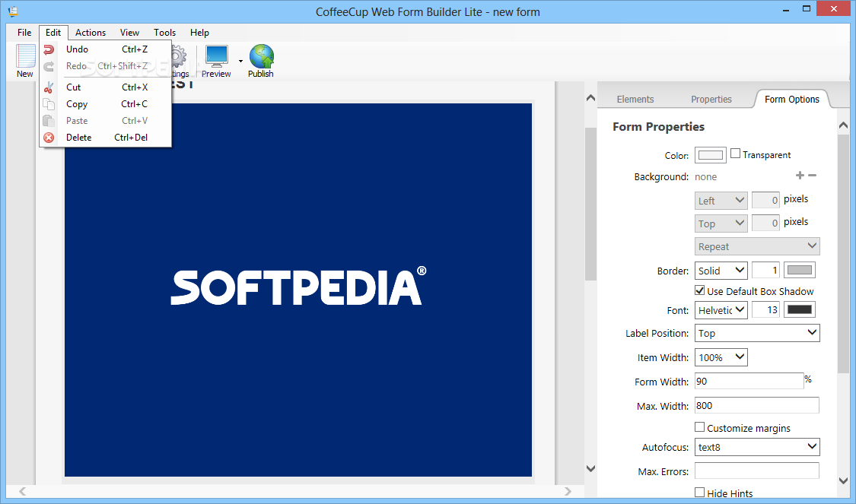
Task: Open the File menu
Action: pyautogui.click(x=24, y=33)
